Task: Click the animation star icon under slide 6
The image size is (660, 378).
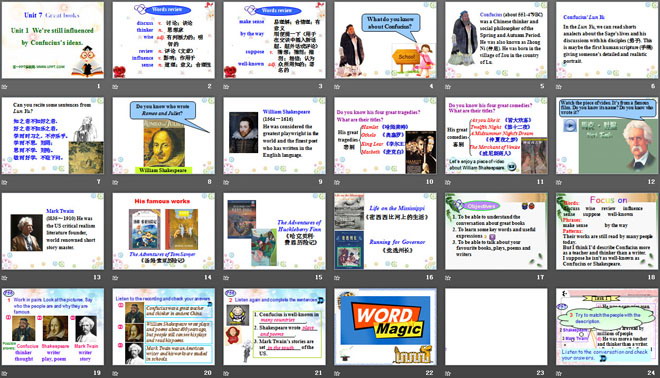Action: tap(559, 86)
